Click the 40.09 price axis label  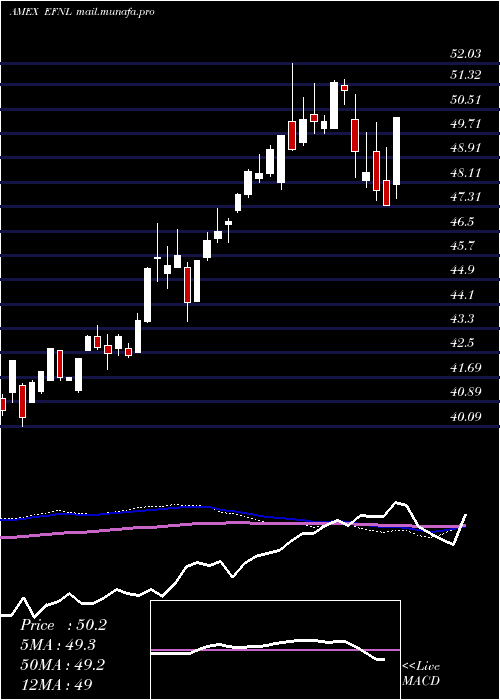pos(466,417)
